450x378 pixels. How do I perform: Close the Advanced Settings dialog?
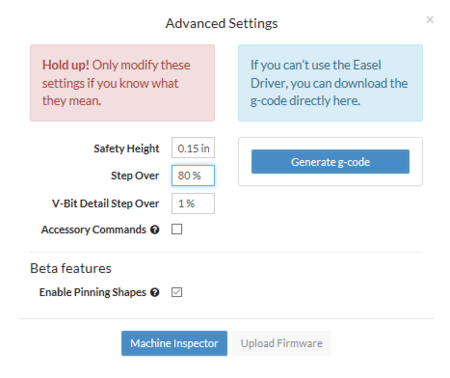430,20
